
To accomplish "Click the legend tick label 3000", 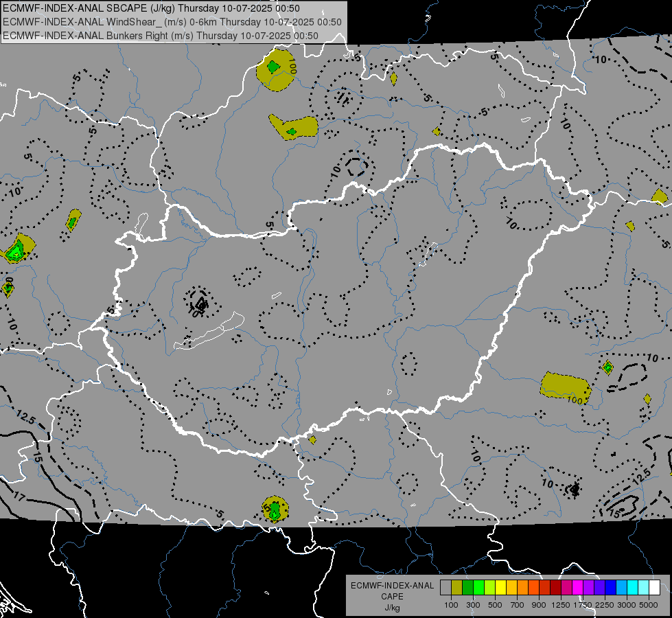I will click(627, 605).
